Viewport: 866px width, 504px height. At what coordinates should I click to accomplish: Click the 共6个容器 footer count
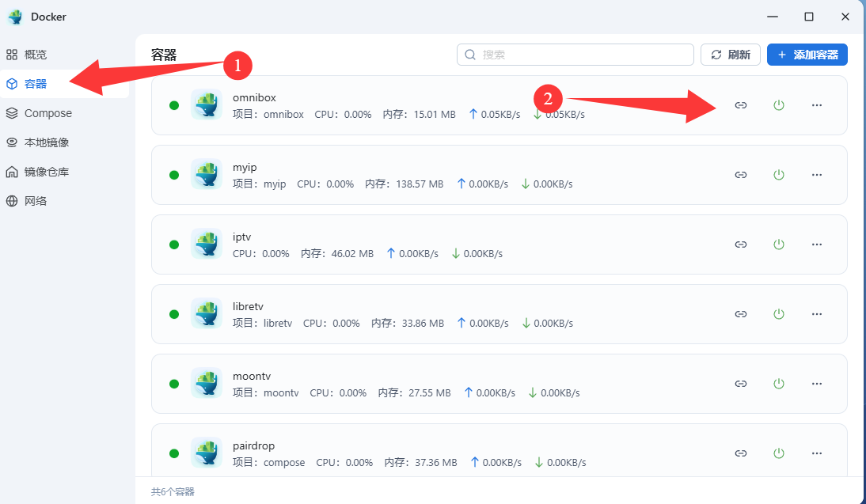173,491
